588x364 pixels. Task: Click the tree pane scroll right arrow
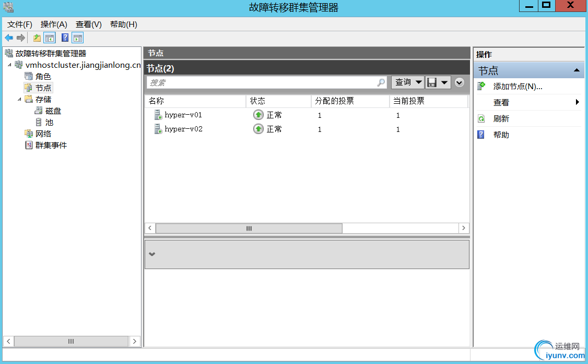coord(135,341)
